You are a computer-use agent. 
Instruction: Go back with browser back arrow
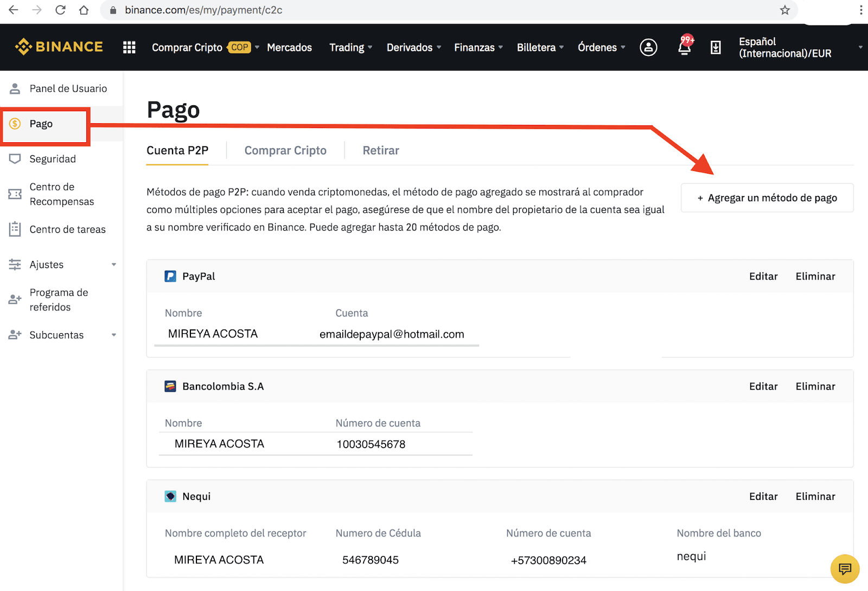14,10
